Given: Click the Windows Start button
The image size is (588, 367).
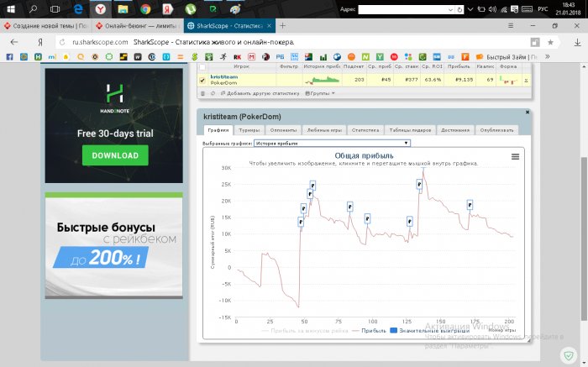Looking at the screenshot, I should click(x=10, y=8).
